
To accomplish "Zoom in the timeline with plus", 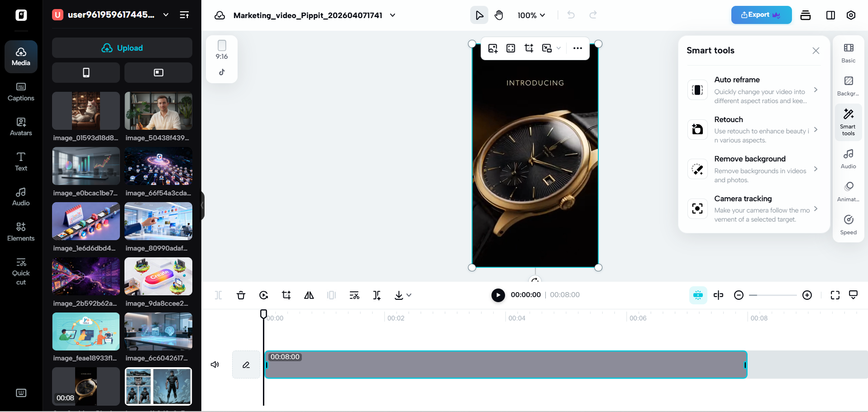I will [807, 295].
